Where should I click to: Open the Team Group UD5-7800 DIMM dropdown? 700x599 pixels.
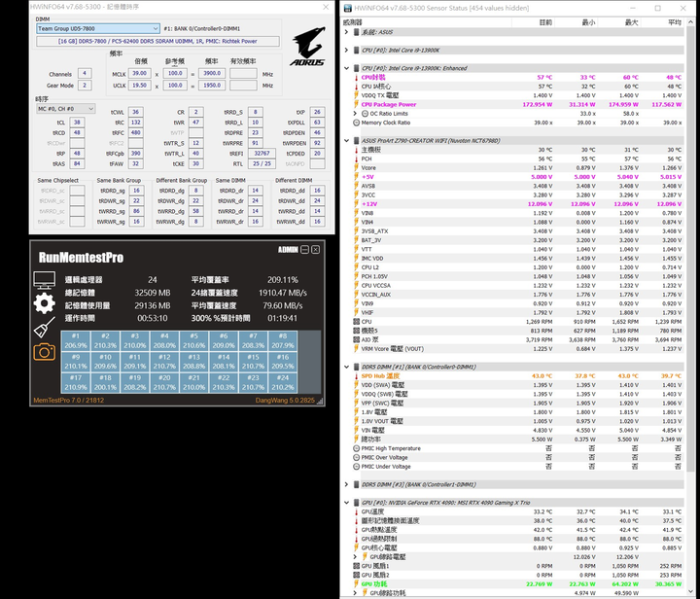pos(98,28)
